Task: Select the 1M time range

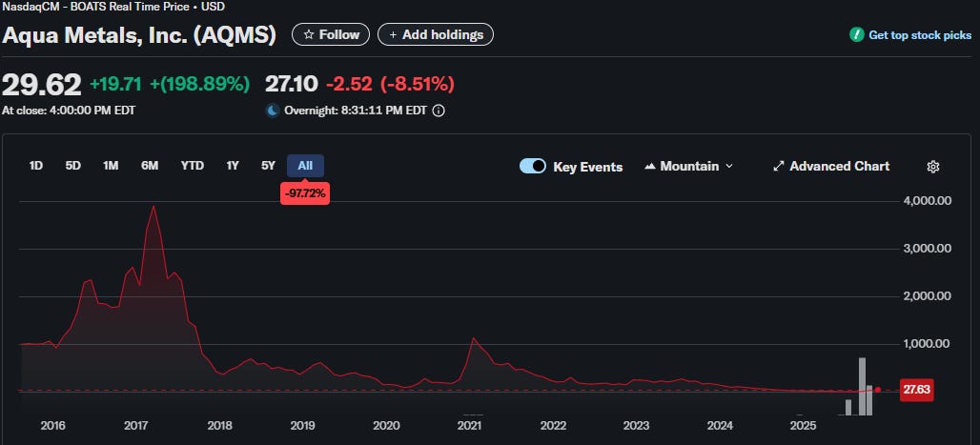Action: click(111, 166)
